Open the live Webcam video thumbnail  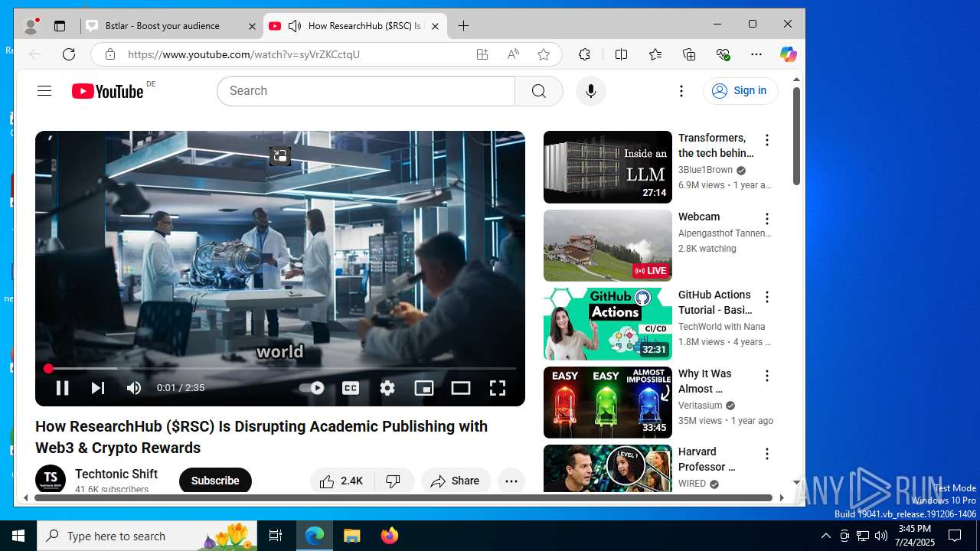point(608,246)
